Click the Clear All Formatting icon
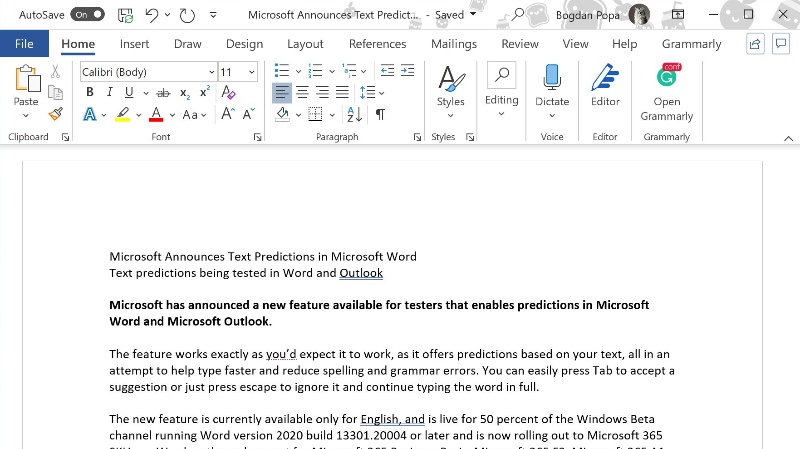 click(x=228, y=92)
